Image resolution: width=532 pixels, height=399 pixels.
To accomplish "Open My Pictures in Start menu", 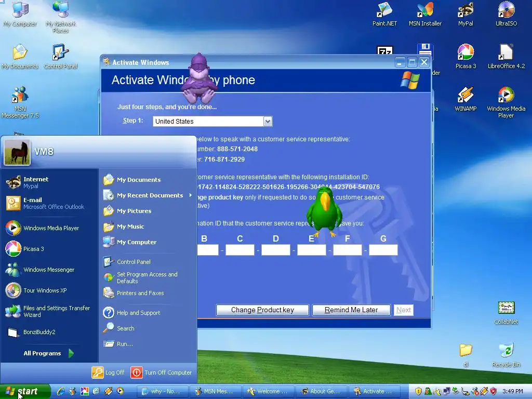I will 148,211.
